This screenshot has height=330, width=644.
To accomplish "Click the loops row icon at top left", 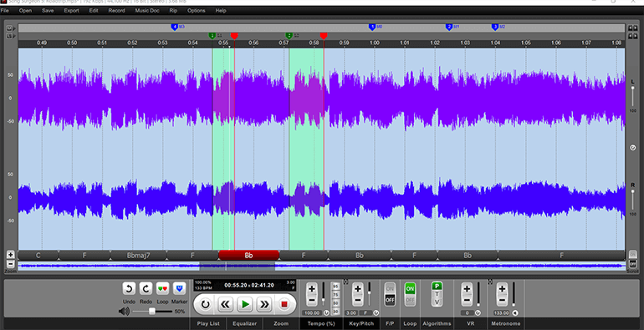I will 10,36.
